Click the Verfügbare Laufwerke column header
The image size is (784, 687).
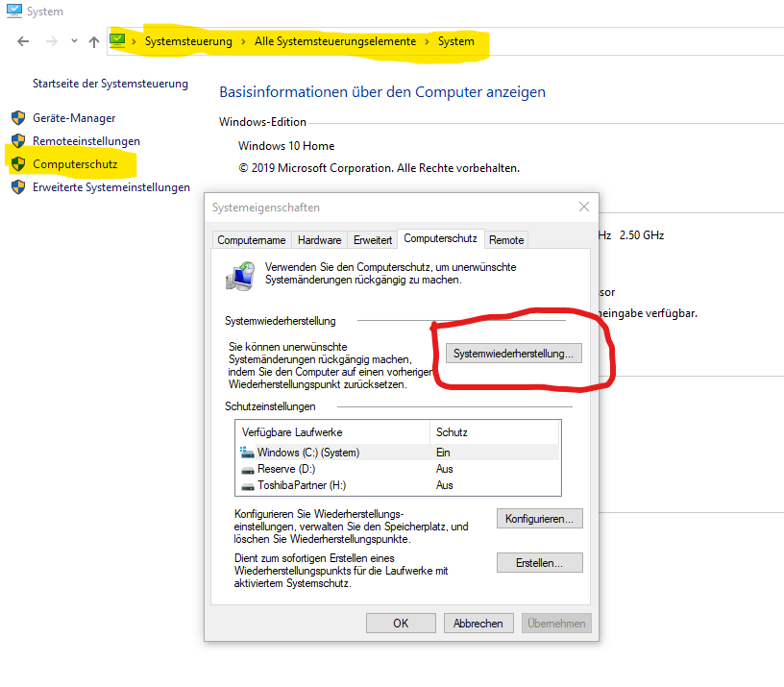point(332,432)
